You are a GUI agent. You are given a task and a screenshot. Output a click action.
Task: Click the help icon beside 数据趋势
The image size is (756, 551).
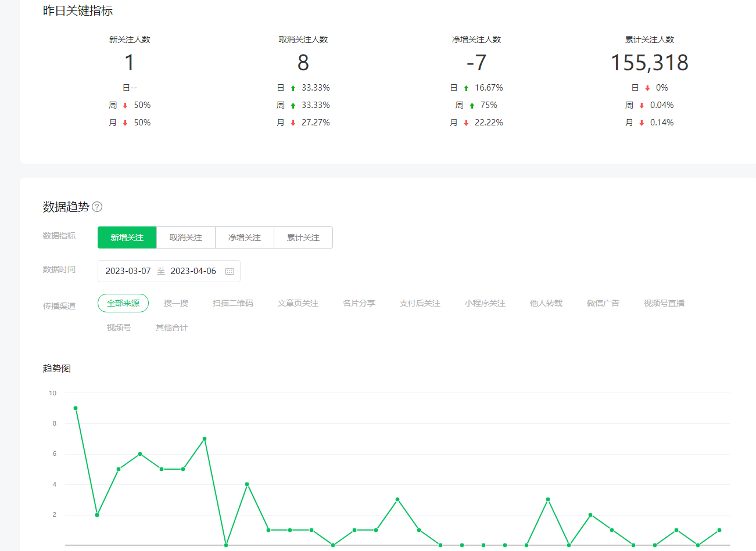pyautogui.click(x=97, y=207)
